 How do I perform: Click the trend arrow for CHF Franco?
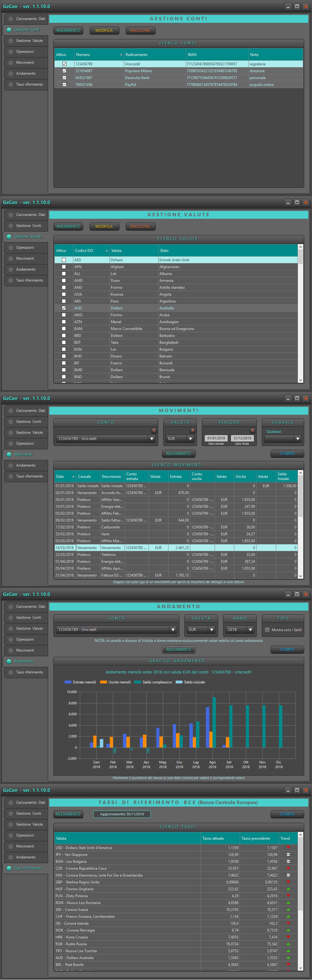(288, 917)
